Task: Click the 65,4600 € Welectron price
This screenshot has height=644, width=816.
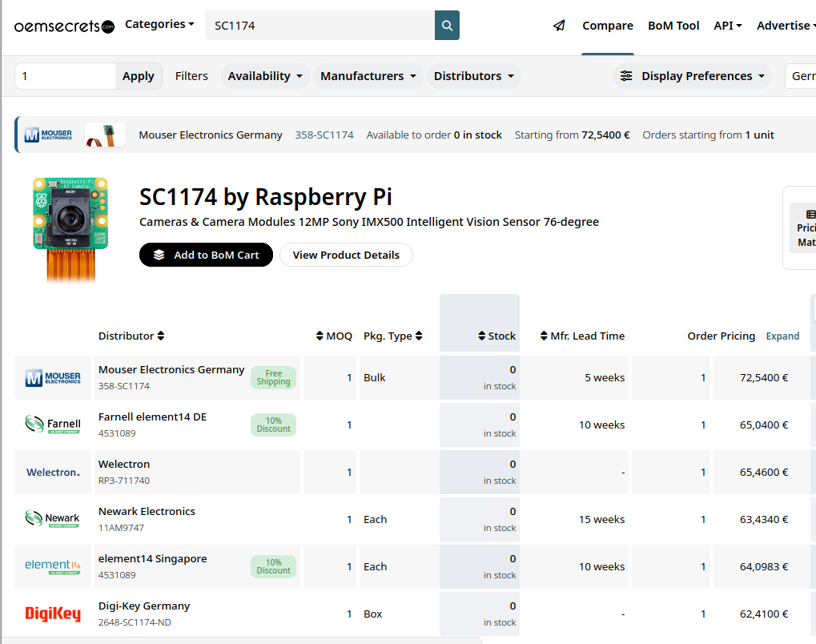Action: (763, 473)
